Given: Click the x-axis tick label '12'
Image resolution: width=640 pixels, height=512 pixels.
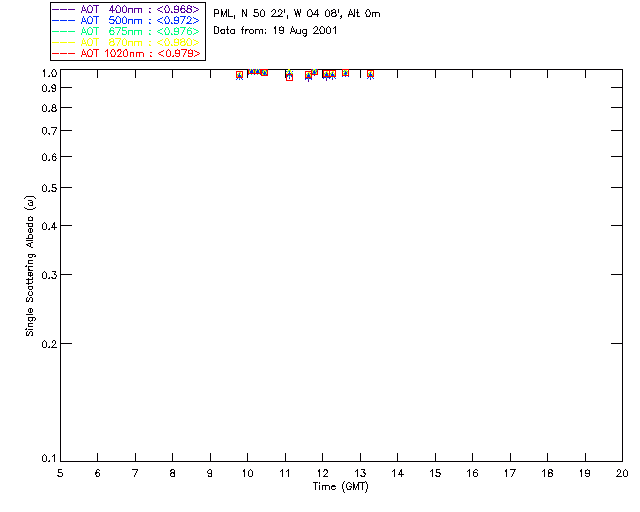Looking at the screenshot, I should pyautogui.click(x=322, y=473).
